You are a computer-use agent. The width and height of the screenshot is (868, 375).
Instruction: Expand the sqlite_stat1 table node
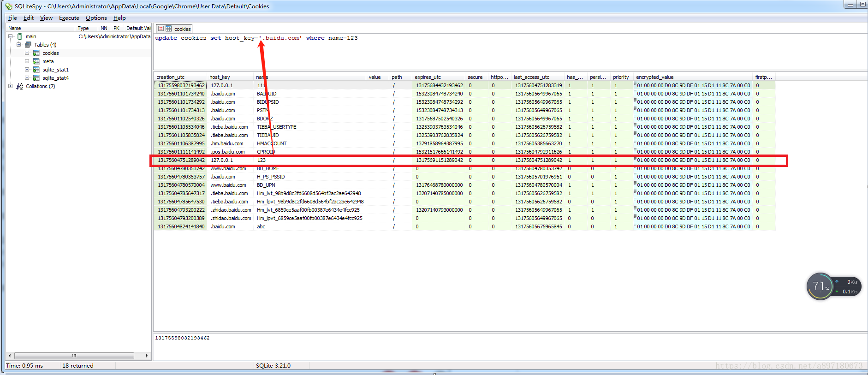[x=27, y=70]
